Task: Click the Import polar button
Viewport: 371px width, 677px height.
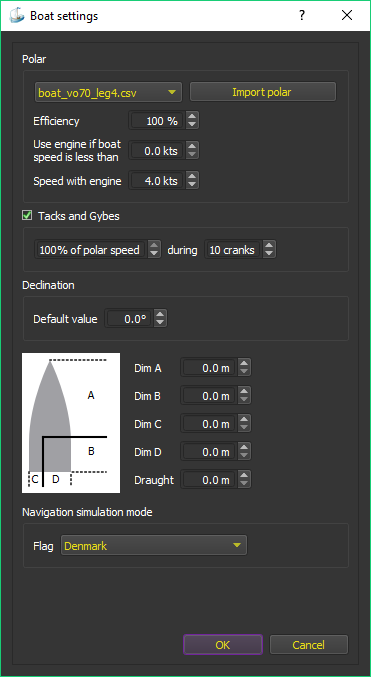Action: click(x=263, y=92)
